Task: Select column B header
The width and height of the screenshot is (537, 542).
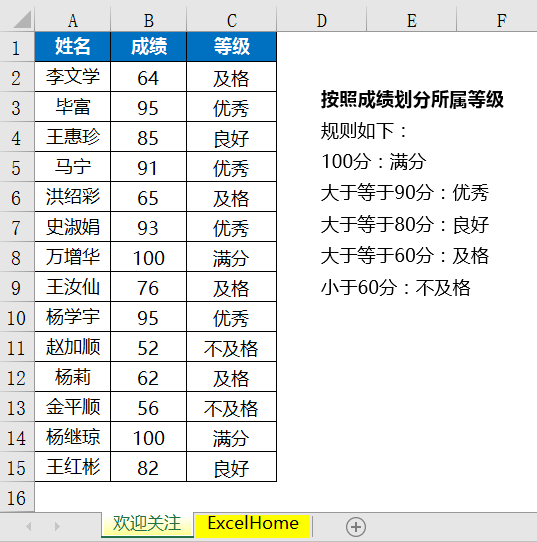Action: 149,20
